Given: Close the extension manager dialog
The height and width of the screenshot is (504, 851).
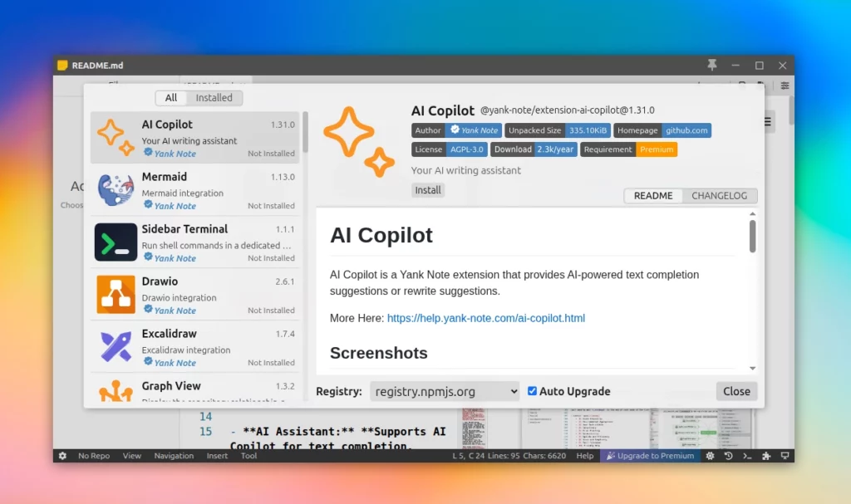Looking at the screenshot, I should pyautogui.click(x=736, y=391).
